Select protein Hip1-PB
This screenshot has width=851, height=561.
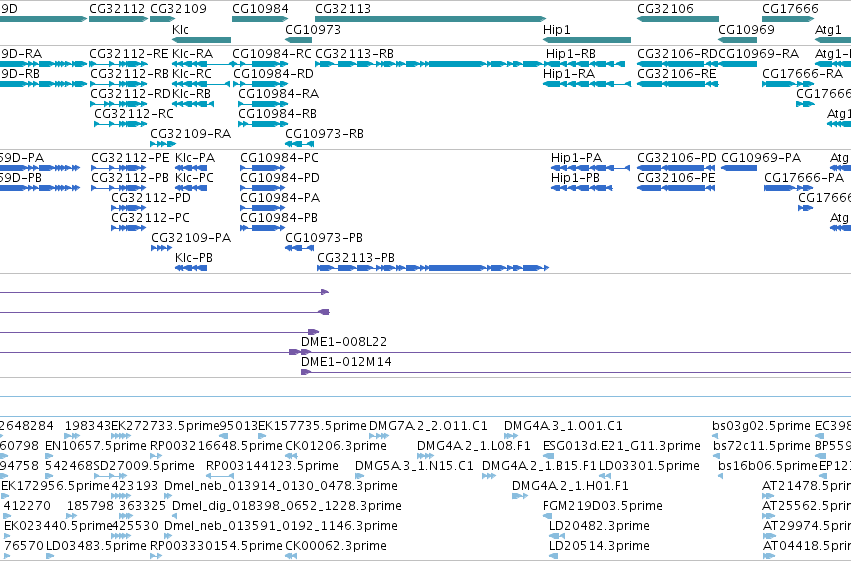[575, 178]
